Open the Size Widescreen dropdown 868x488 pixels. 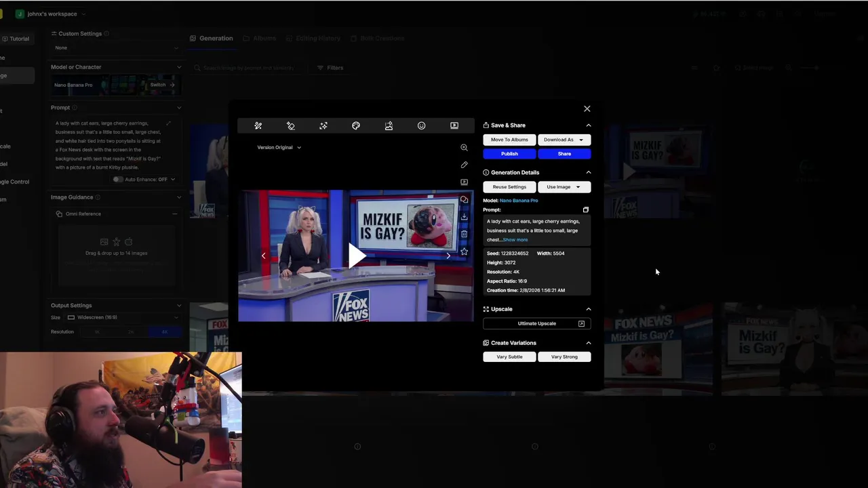pyautogui.click(x=123, y=317)
